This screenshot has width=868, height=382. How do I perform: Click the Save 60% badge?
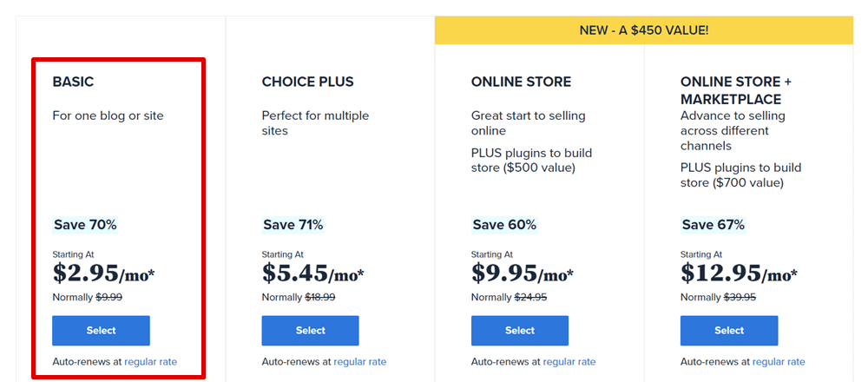point(504,225)
